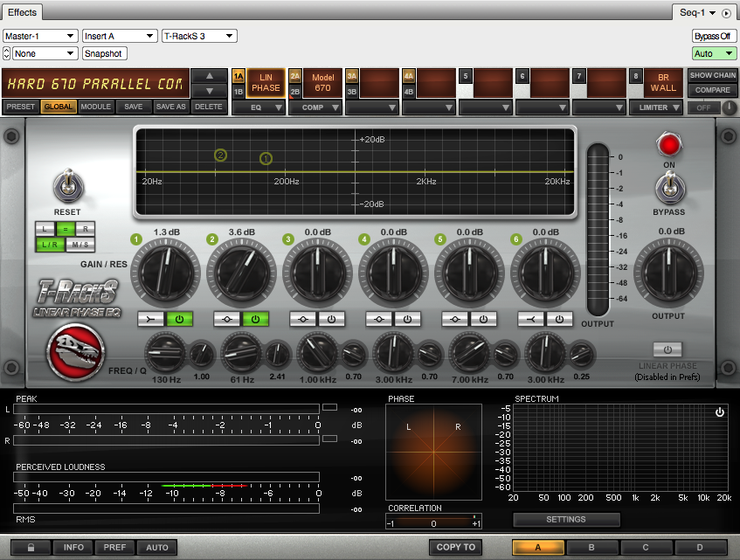Select band 6 high shelf filter shape
Screen dimensions: 740x560
[530, 320]
